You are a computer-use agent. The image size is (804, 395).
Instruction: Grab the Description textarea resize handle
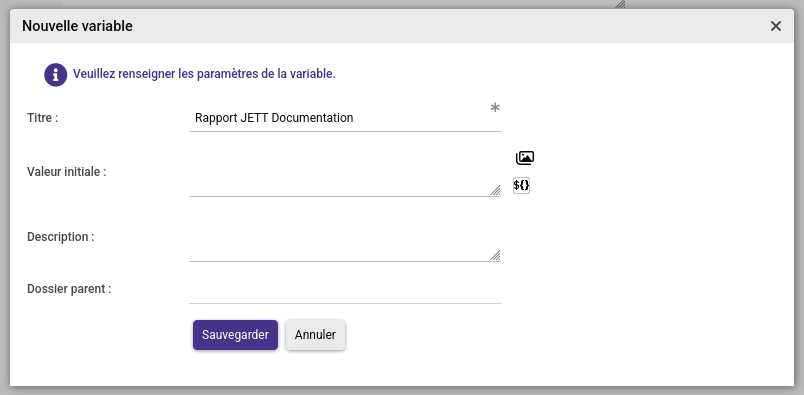[495, 255]
